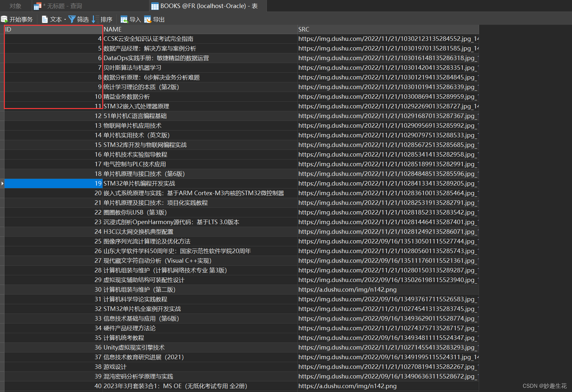Select cell 电气控制与PLC技术应用

200,164
